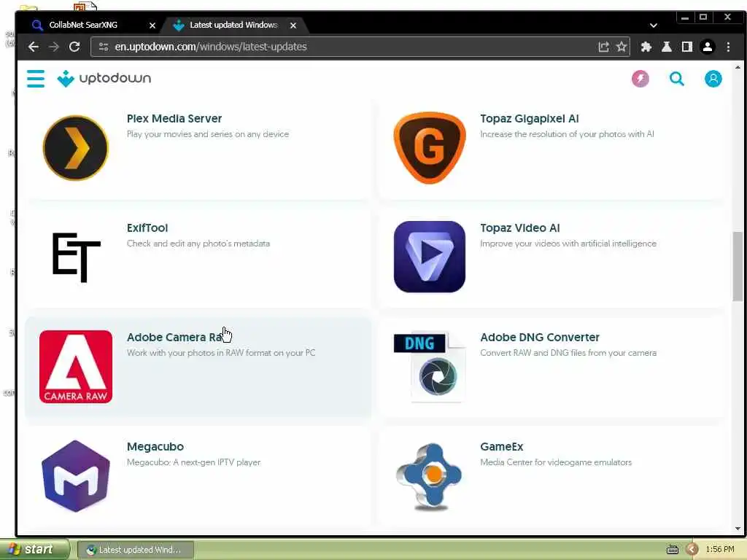Image resolution: width=747 pixels, height=560 pixels.
Task: Expand the tab search dropdown arrow
Action: click(654, 26)
